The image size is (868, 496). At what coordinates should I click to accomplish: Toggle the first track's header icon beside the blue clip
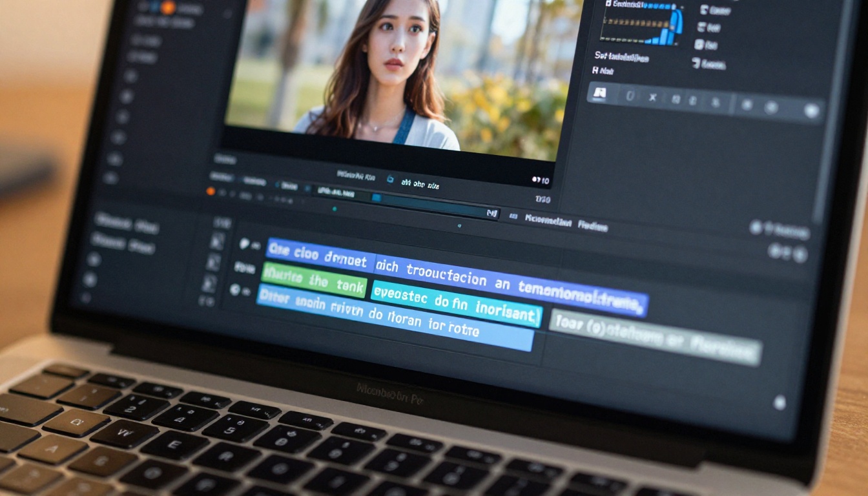click(x=245, y=243)
